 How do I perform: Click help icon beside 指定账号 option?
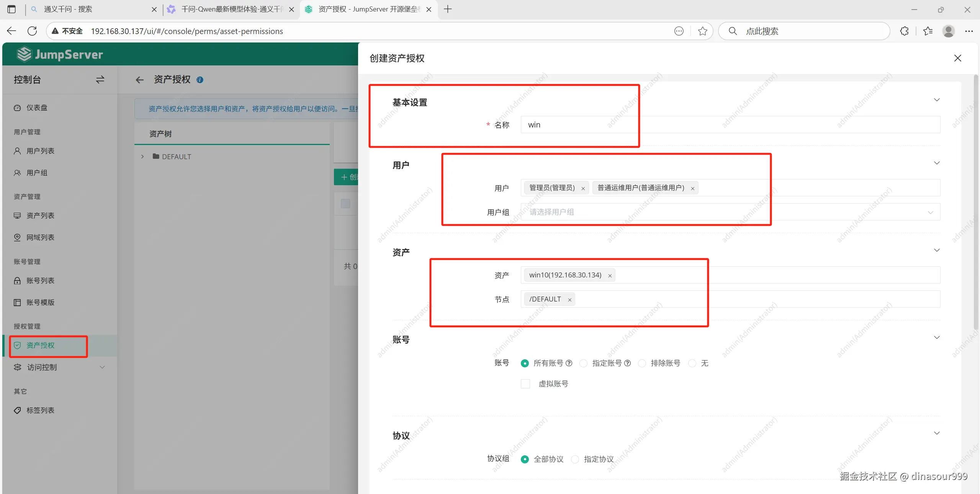pos(627,363)
